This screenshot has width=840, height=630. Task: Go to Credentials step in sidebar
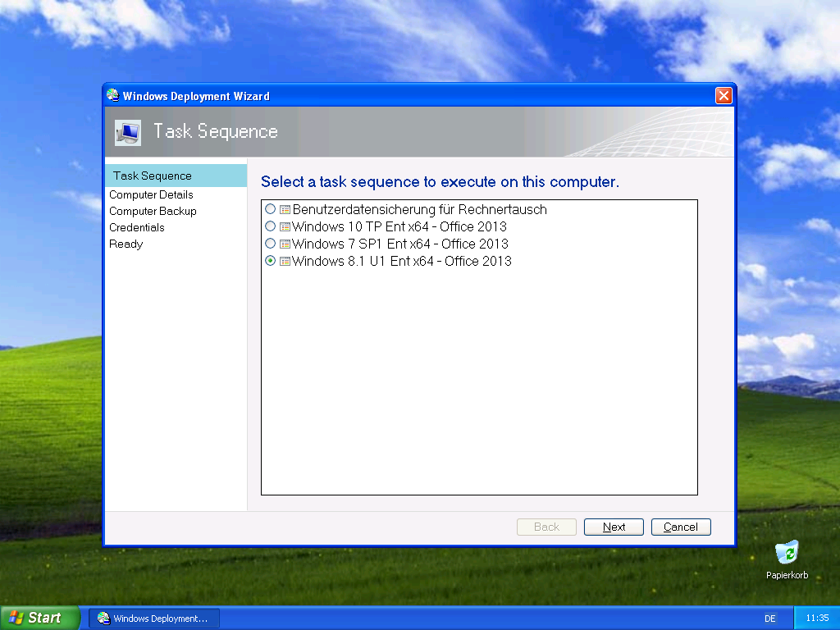[137, 227]
